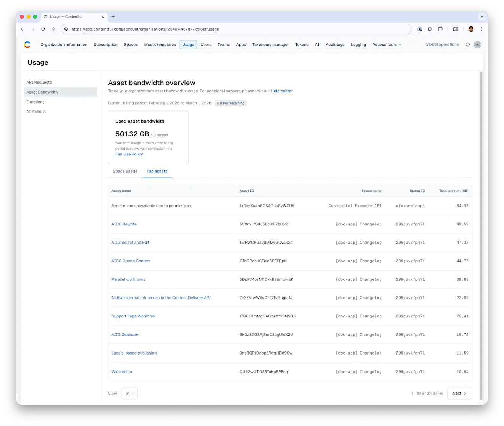The height and width of the screenshot is (426, 504).
Task: Open Wide editor asset link
Action: pyautogui.click(x=122, y=372)
